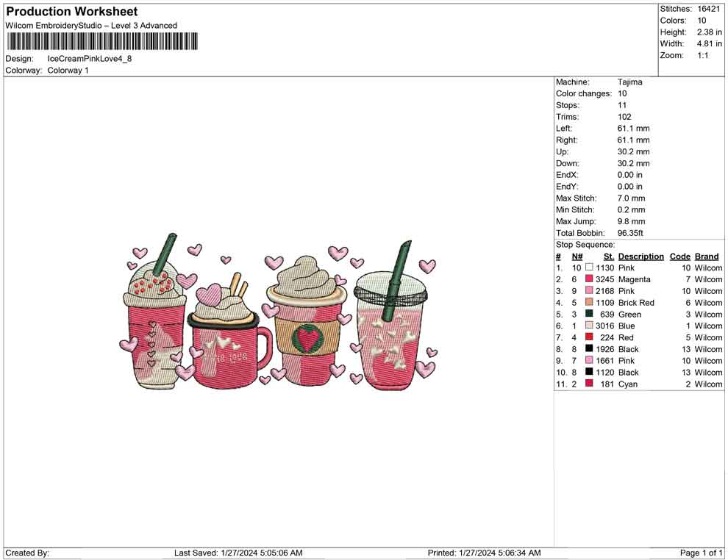The image size is (728, 560).
Task: Click the Pink 2168 color swatch
Action: pyautogui.click(x=589, y=290)
